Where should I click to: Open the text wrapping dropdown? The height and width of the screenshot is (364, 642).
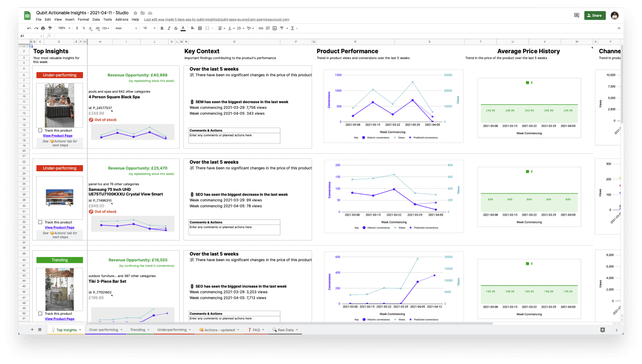click(241, 28)
